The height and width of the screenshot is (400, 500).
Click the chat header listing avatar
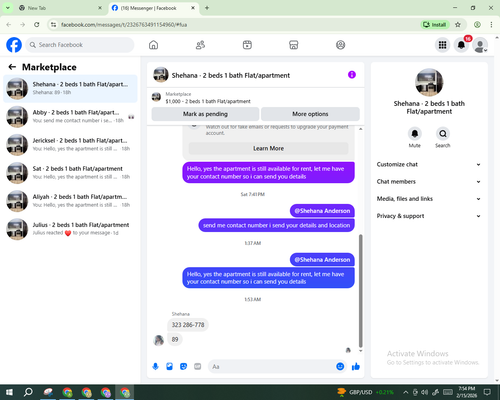[161, 75]
